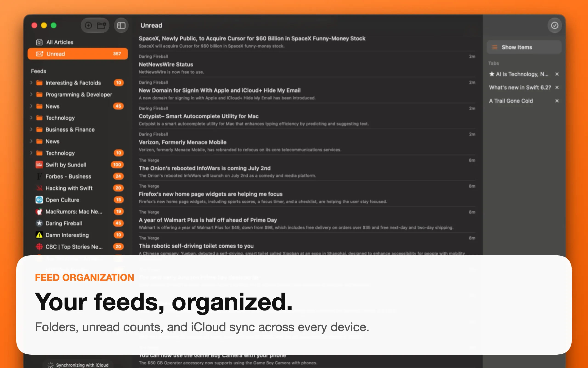Open Firefox's new home page widgets article
Image resolution: width=588 pixels, height=368 pixels.
[307, 194]
